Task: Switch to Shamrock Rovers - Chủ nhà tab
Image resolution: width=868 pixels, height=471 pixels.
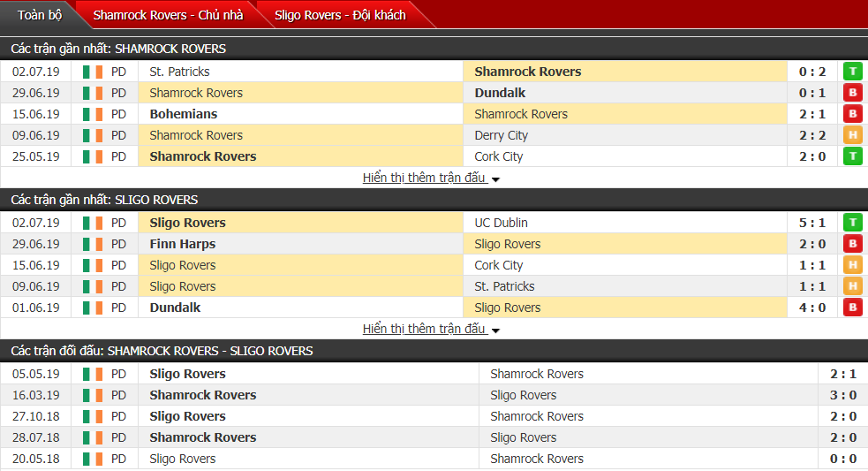Action: click(x=168, y=15)
